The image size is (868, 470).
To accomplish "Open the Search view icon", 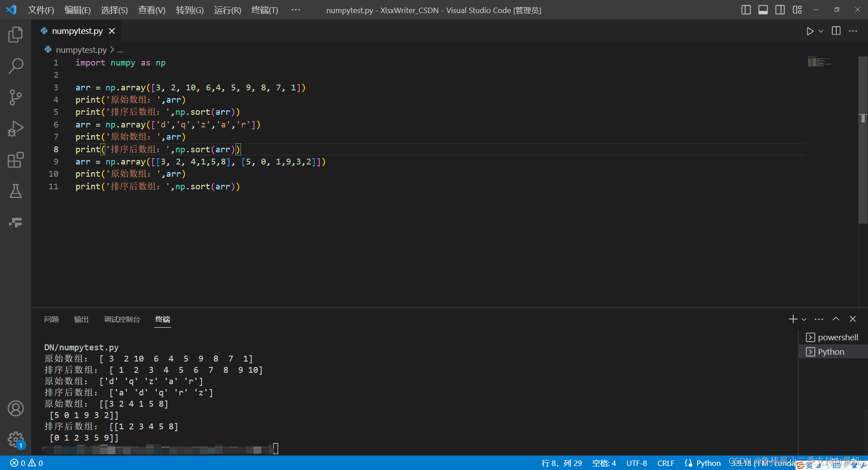I will [15, 66].
